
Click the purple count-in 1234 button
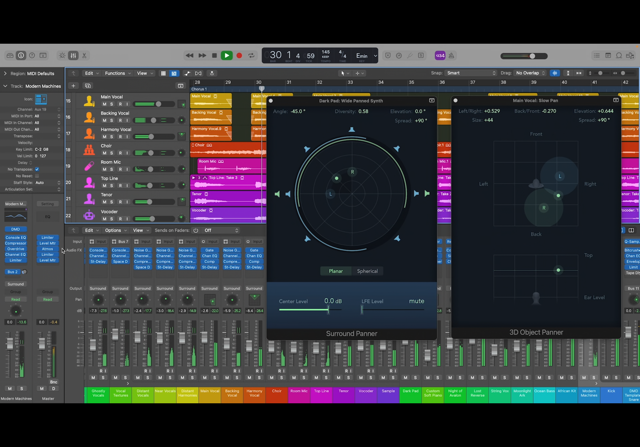[x=440, y=56]
